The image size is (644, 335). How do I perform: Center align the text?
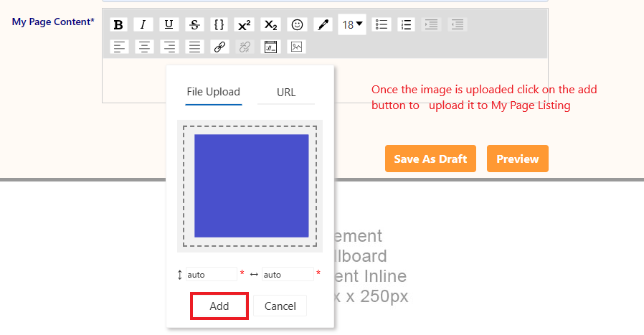pos(144,47)
